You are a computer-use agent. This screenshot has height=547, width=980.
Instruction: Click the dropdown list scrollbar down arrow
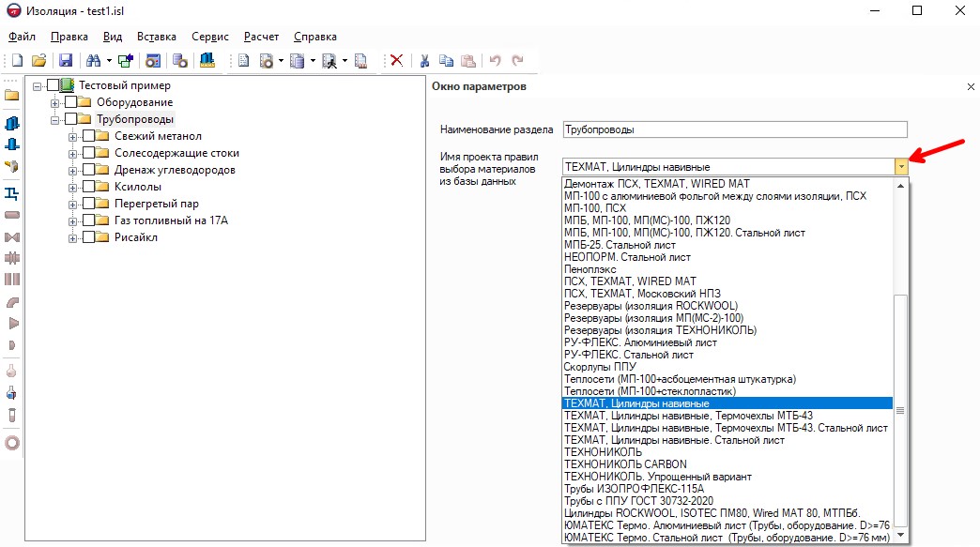point(900,535)
